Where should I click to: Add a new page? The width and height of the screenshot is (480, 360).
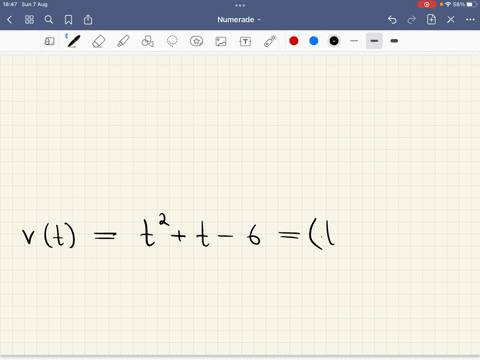pyautogui.click(x=431, y=19)
